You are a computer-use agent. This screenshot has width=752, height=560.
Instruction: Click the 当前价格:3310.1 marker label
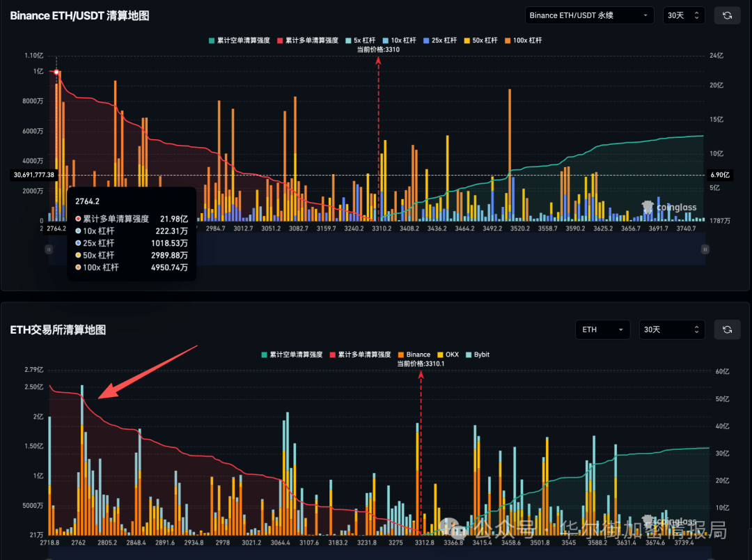[x=421, y=364]
